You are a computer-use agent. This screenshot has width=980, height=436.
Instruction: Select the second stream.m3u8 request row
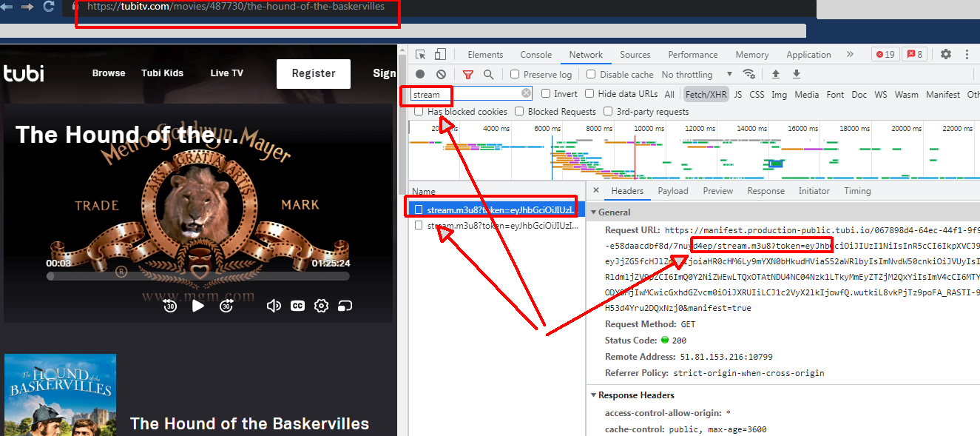496,225
